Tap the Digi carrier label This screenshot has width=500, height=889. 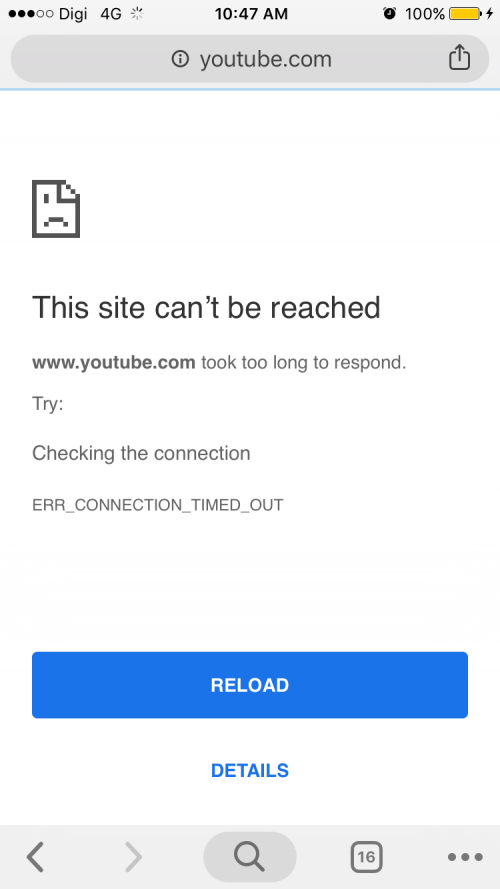pyautogui.click(x=73, y=14)
